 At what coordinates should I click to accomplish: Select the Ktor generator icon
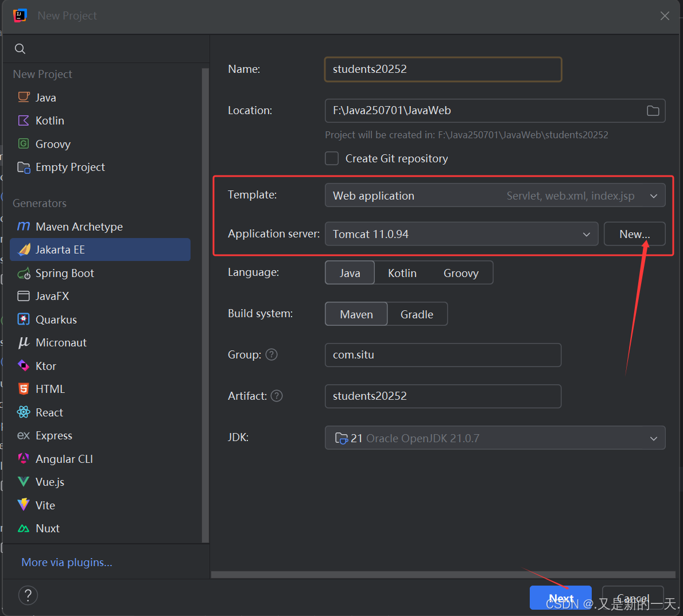(24, 366)
